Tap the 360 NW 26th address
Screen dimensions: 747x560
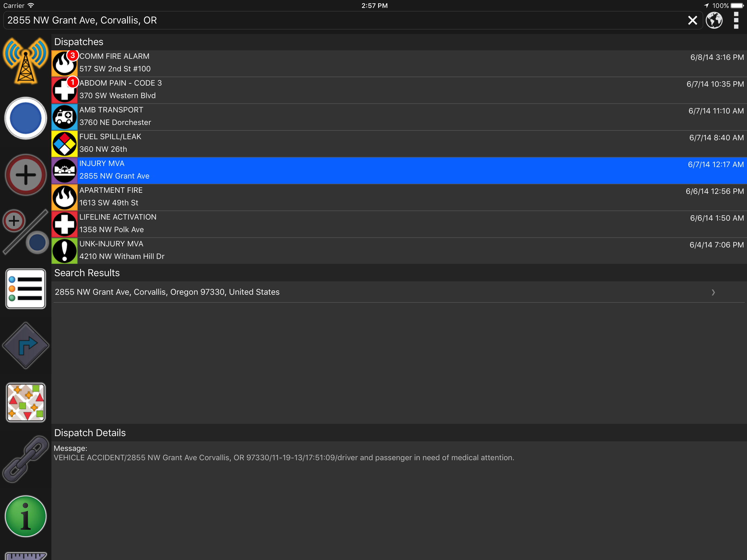[x=103, y=149]
